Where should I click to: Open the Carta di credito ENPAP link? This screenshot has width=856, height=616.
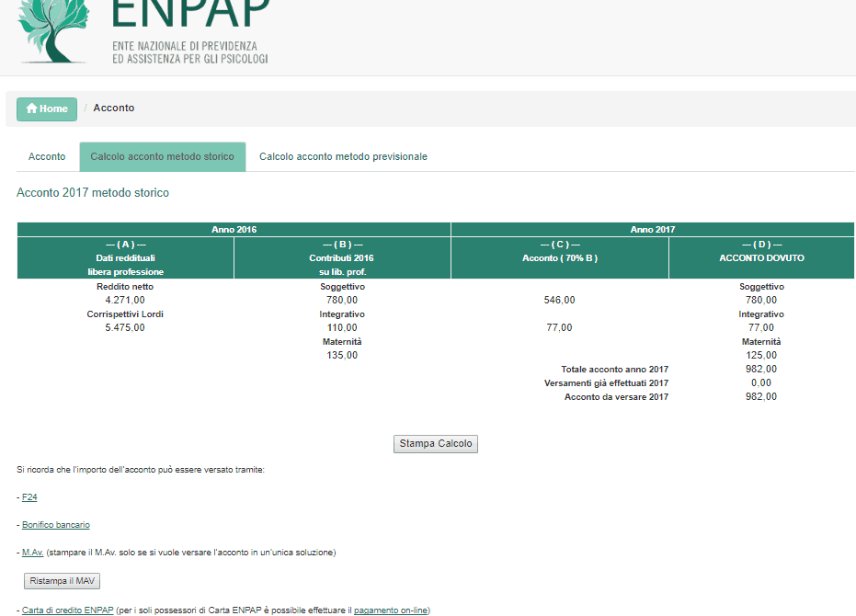pyautogui.click(x=68, y=610)
